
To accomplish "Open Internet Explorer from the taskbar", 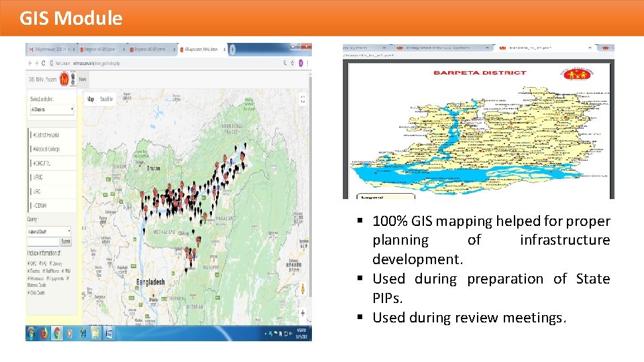I will coord(83,333).
